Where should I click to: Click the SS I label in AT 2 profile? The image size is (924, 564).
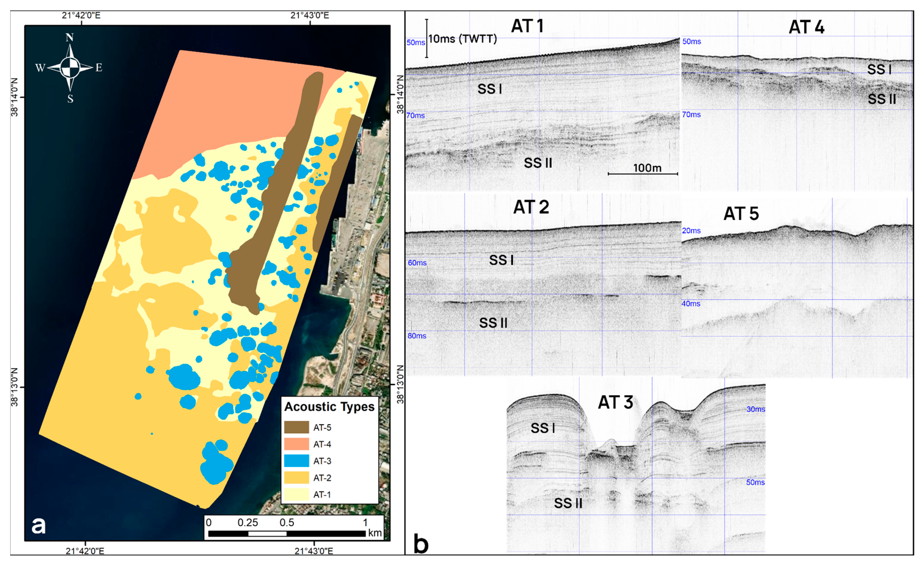[501, 260]
